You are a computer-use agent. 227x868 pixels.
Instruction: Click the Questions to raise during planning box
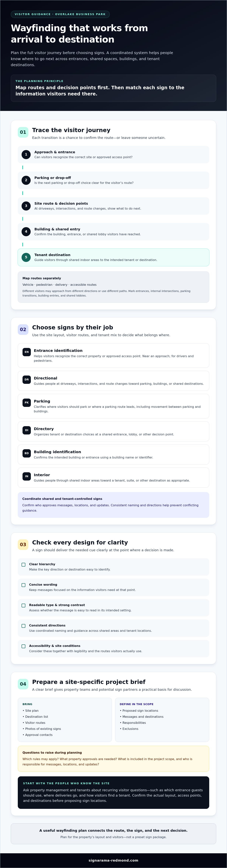coord(113,759)
